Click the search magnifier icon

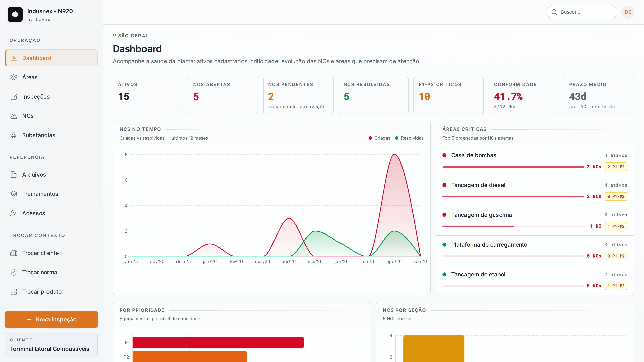pos(554,12)
